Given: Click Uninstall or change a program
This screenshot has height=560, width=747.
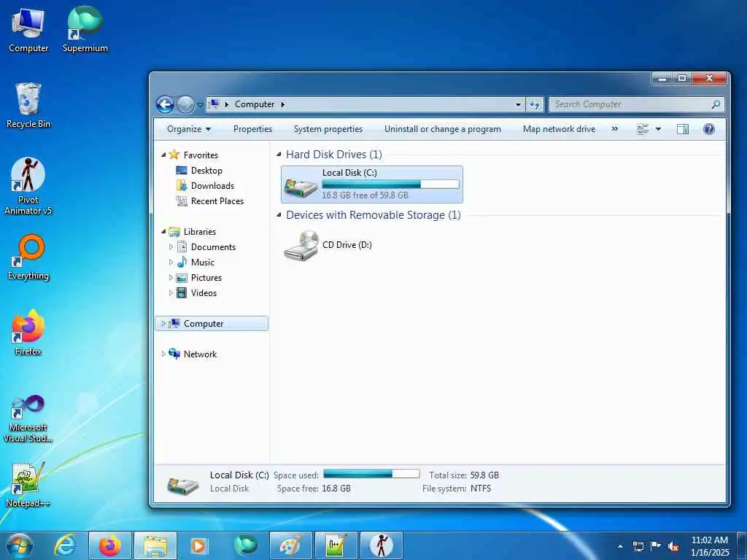Looking at the screenshot, I should click(x=443, y=129).
